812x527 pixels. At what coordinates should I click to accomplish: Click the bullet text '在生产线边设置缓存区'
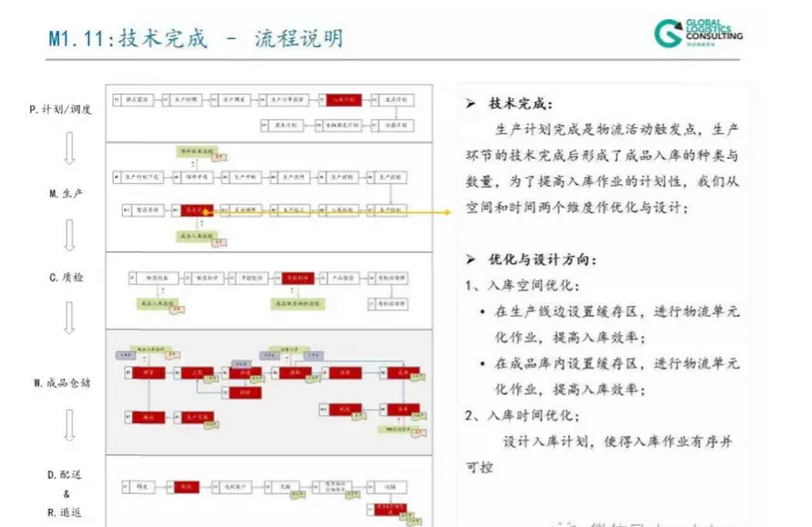pyautogui.click(x=566, y=312)
